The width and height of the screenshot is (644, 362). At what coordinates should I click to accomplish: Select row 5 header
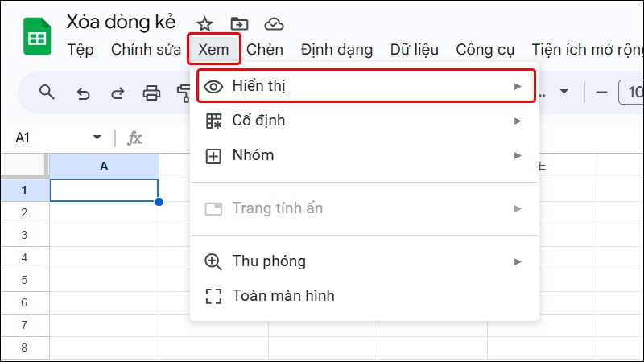25,280
